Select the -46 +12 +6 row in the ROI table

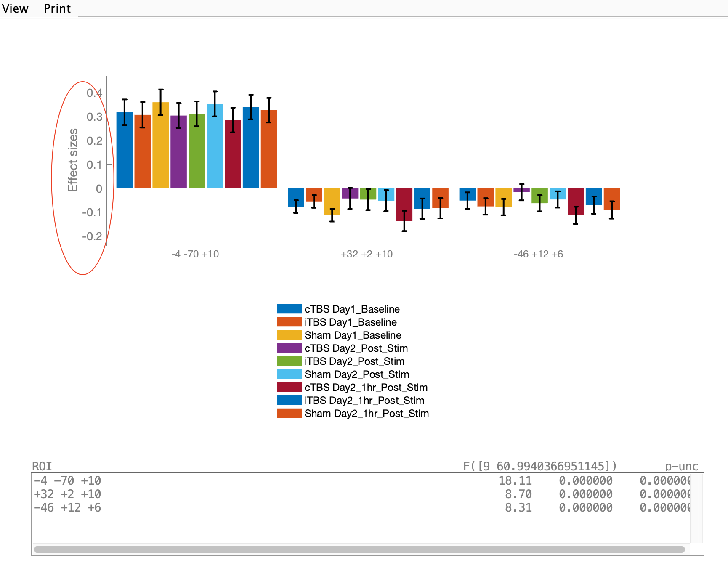67,507
